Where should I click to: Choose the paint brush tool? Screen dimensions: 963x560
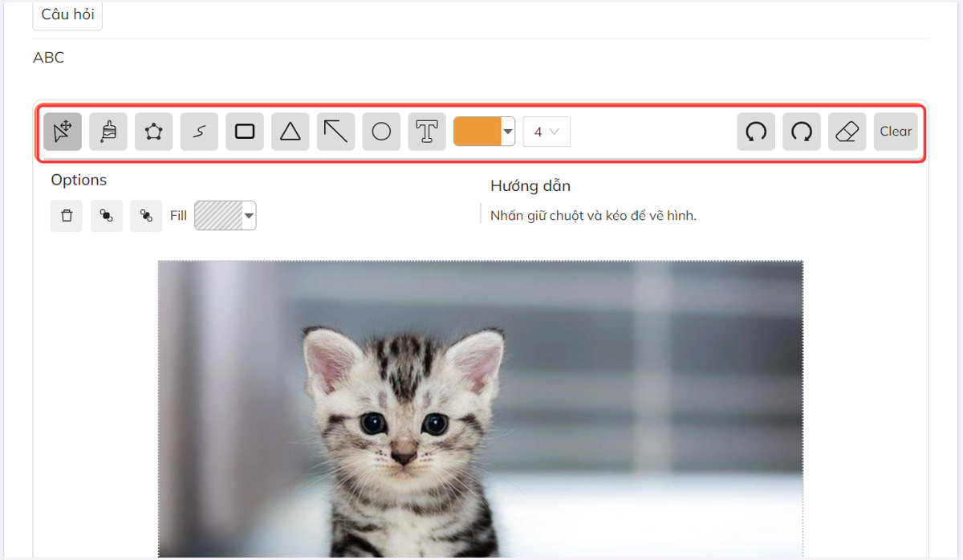click(108, 132)
